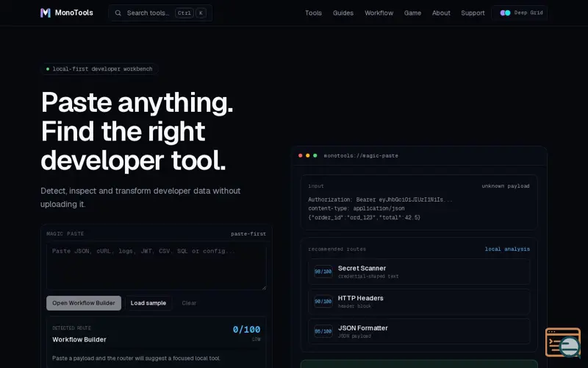
Task: Click the K shortcut key hint
Action: click(201, 13)
